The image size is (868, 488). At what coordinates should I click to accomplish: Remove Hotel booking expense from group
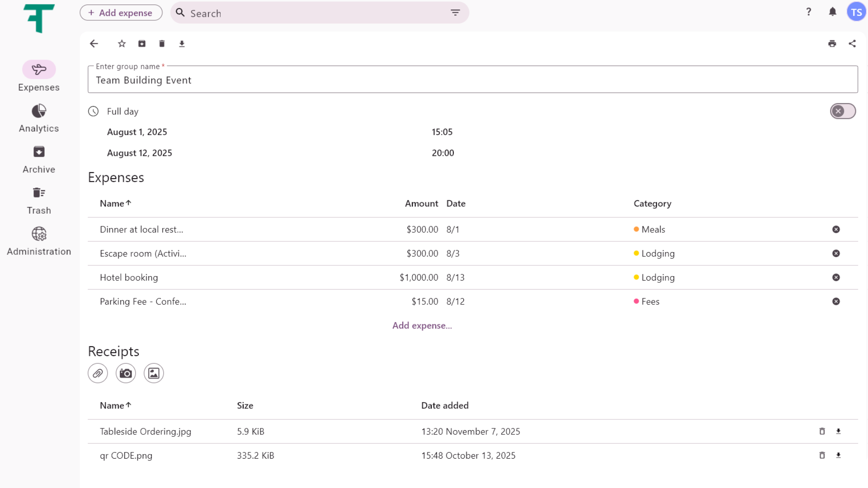tap(836, 277)
